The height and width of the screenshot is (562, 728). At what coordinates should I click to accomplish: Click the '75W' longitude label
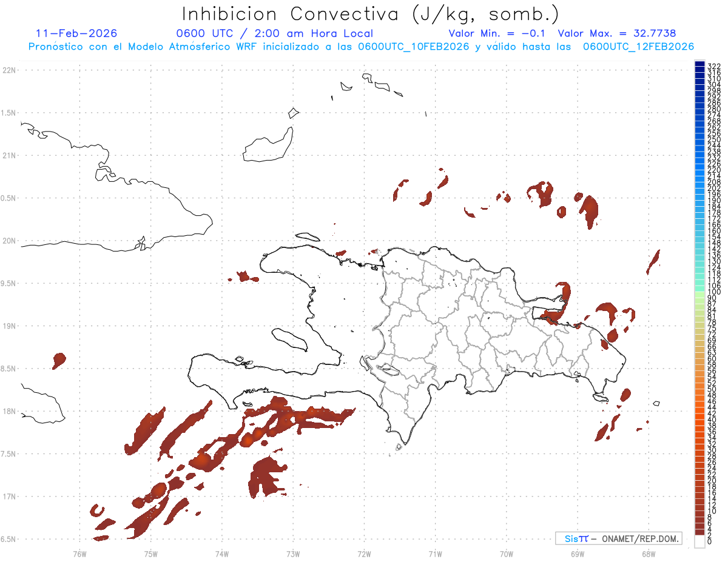pyautogui.click(x=151, y=554)
